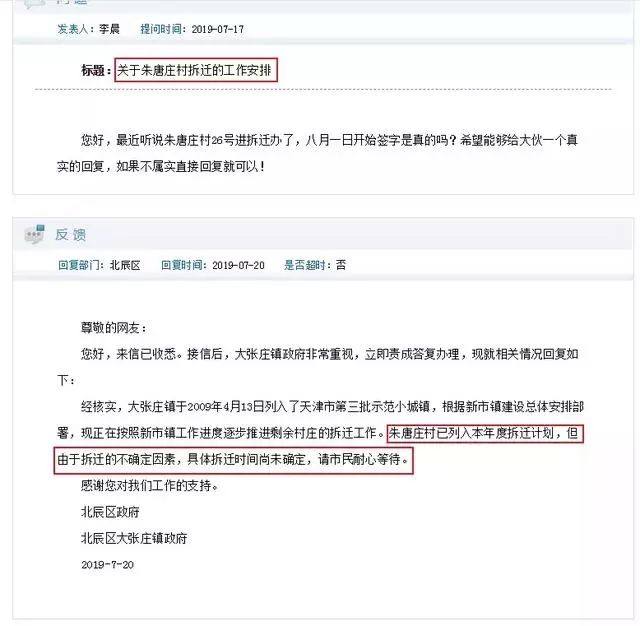Viewport: 640px width, 626px height.
Task: Click the highlighted title about 朱唐庄村拆迁
Action: tap(196, 70)
